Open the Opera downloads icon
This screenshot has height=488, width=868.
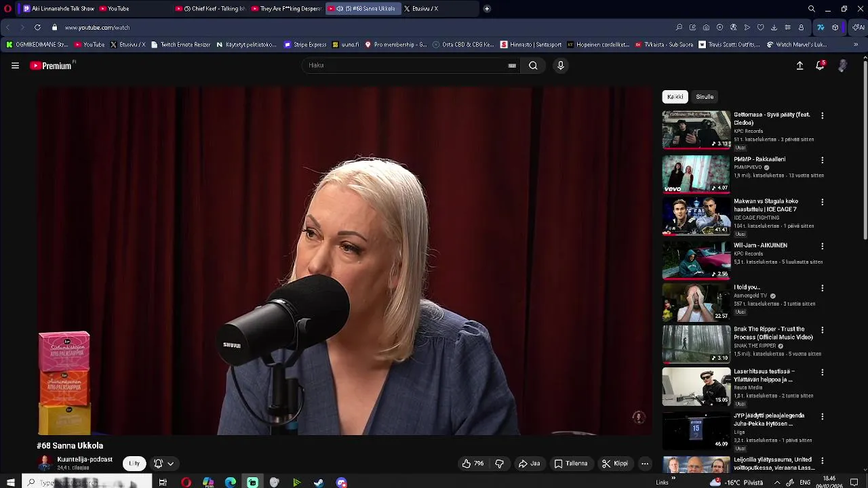774,28
